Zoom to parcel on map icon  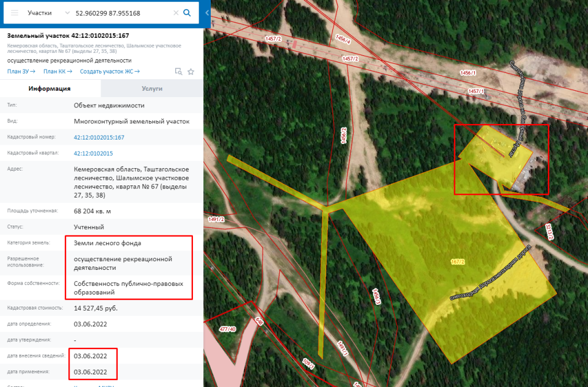tap(179, 72)
